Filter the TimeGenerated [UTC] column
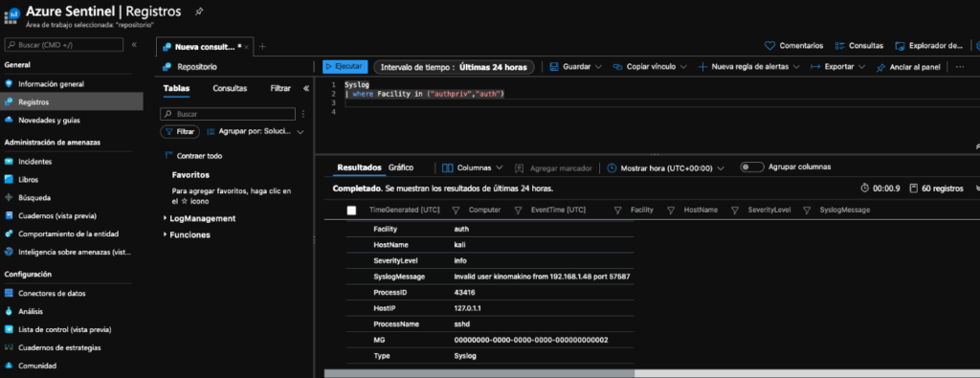Image resolution: width=980 pixels, height=378 pixels. pyautogui.click(x=456, y=211)
